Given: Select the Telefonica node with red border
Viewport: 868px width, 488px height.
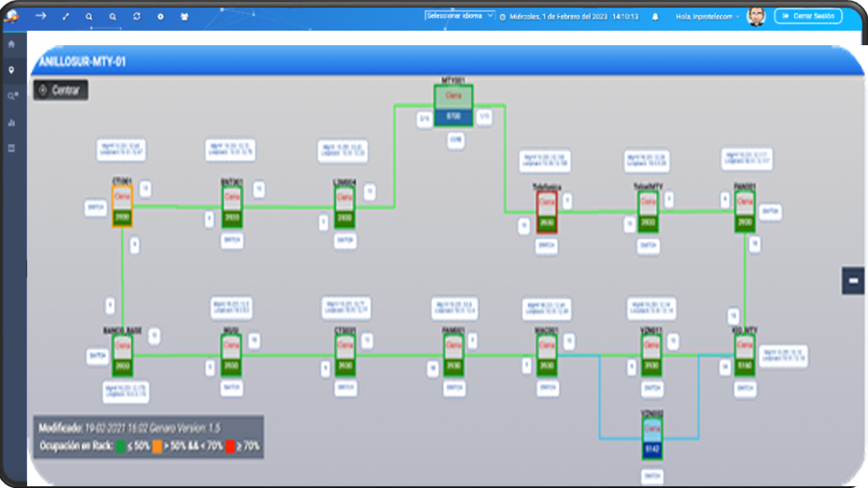Looking at the screenshot, I should tap(547, 212).
